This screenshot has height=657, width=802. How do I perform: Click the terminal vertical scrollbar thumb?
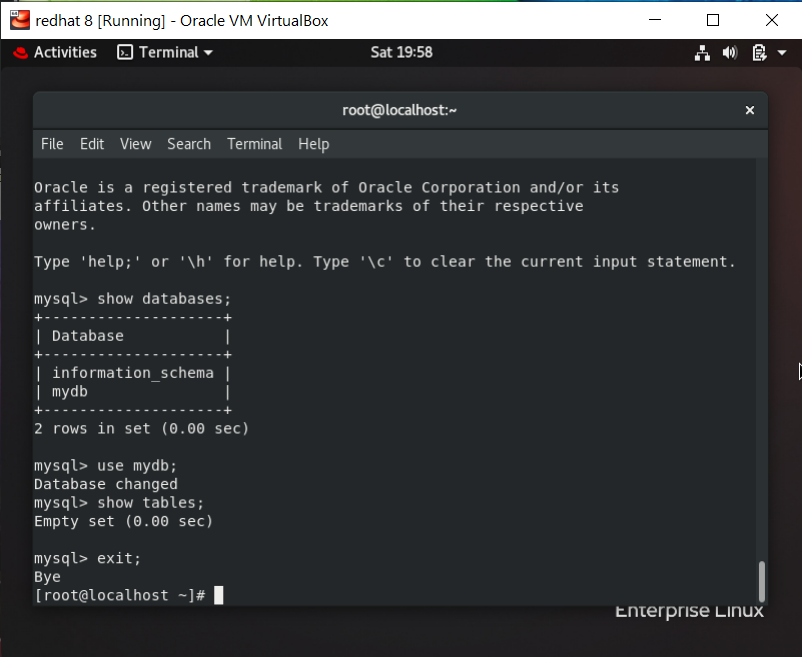point(762,582)
